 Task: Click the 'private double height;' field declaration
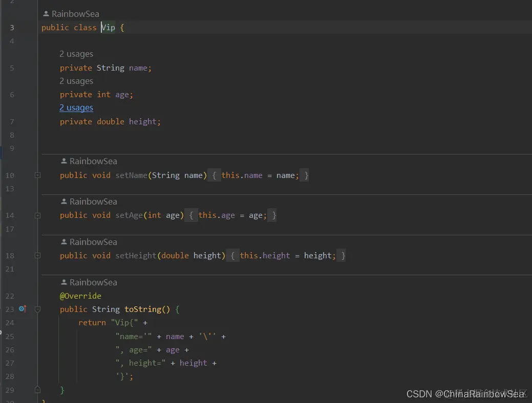(x=110, y=122)
